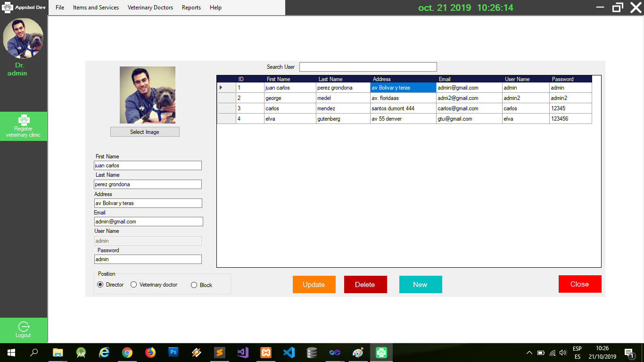
Task: Click the Update button
Action: [314, 284]
